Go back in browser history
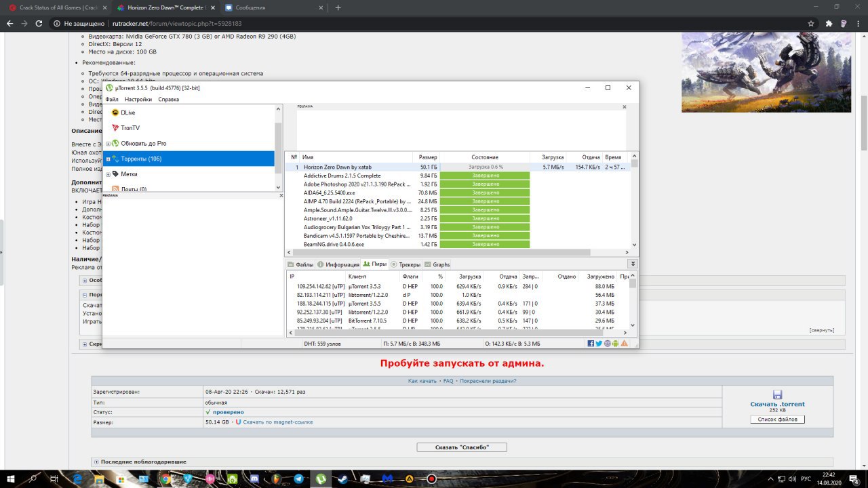868x488 pixels. coord(9,23)
